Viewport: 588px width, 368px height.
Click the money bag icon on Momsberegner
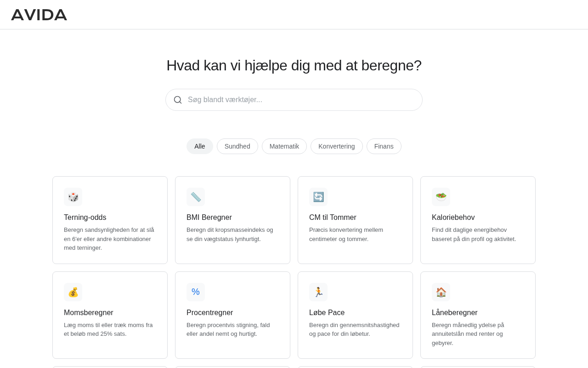[x=73, y=292]
